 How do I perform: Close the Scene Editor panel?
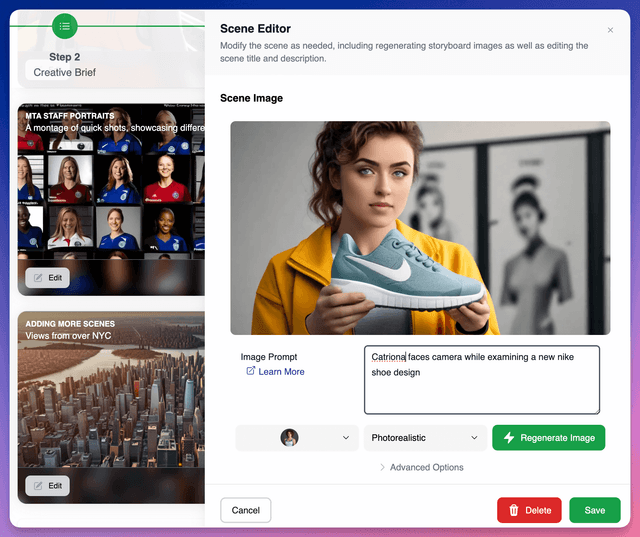tap(610, 30)
